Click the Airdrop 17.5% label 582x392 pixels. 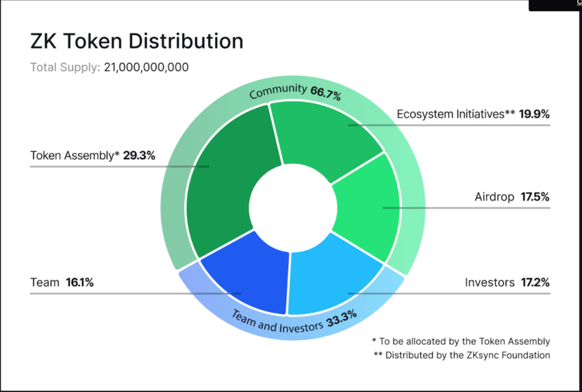(x=512, y=196)
